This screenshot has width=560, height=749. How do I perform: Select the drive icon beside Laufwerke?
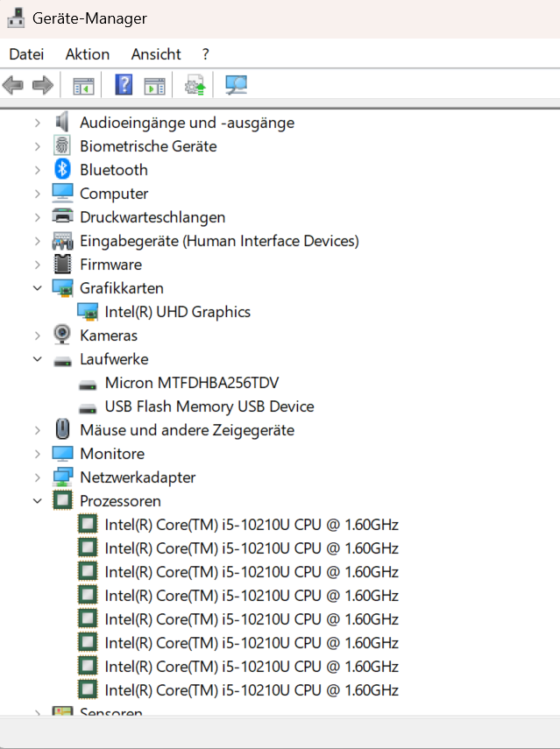tap(62, 361)
